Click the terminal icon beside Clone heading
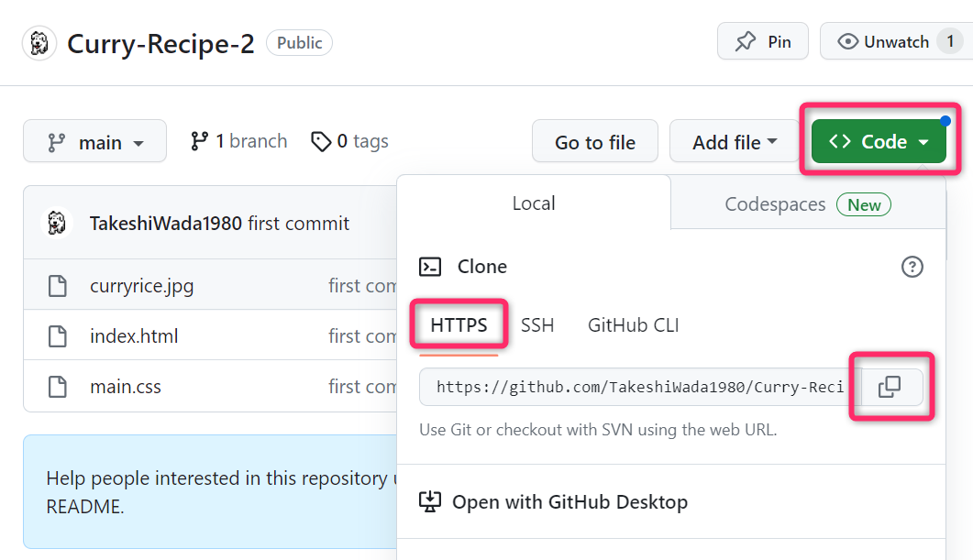973x560 pixels. 429,267
